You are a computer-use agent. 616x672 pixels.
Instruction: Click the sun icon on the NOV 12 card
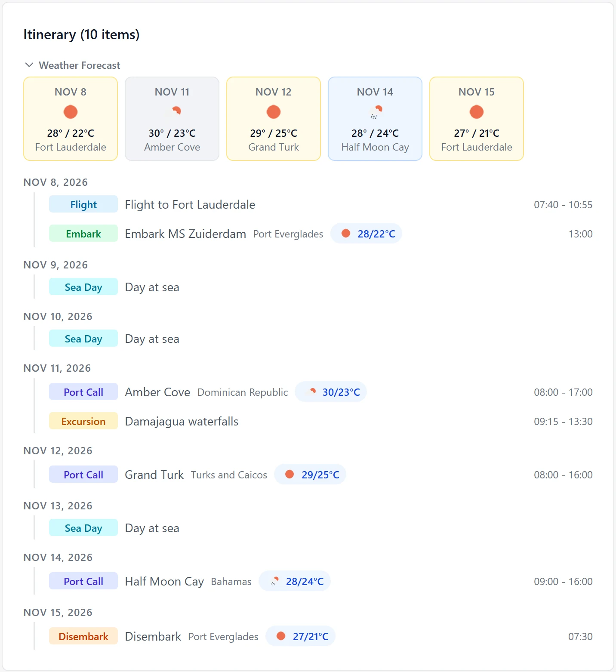point(274,112)
